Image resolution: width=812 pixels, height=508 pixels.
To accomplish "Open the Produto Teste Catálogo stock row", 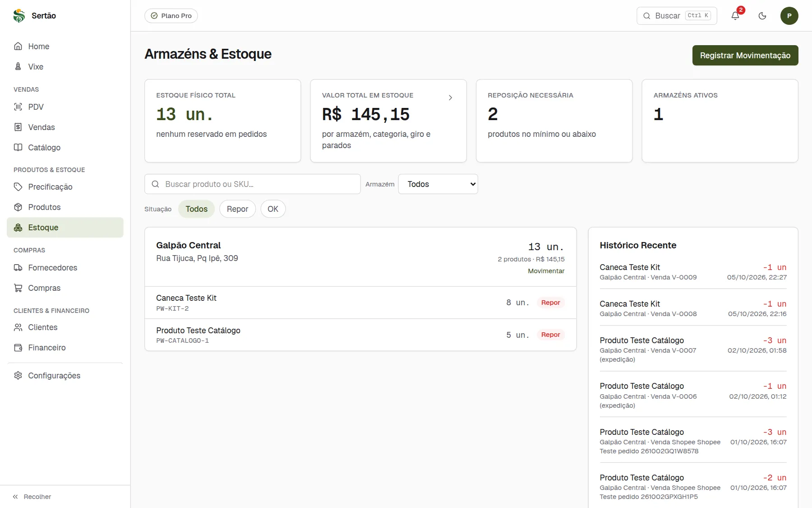I will [360, 335].
